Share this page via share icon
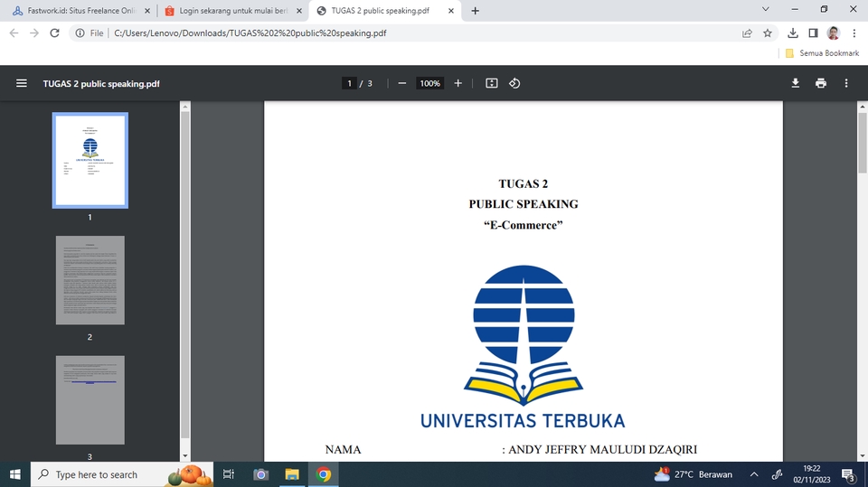 748,33
